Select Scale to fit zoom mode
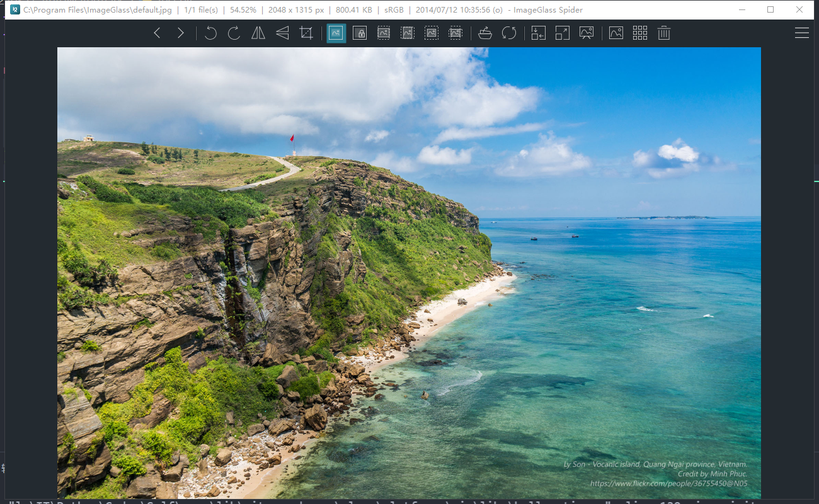The height and width of the screenshot is (504, 819). (x=432, y=33)
